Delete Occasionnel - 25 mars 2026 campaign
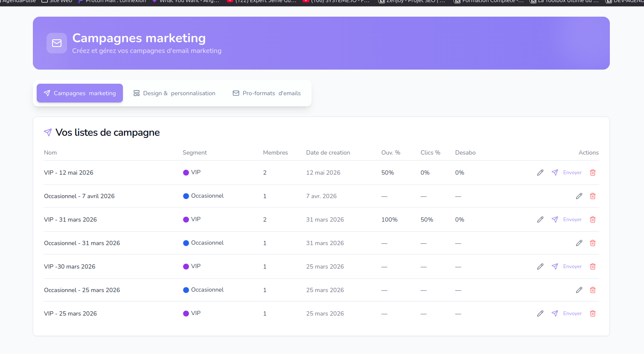 click(593, 290)
